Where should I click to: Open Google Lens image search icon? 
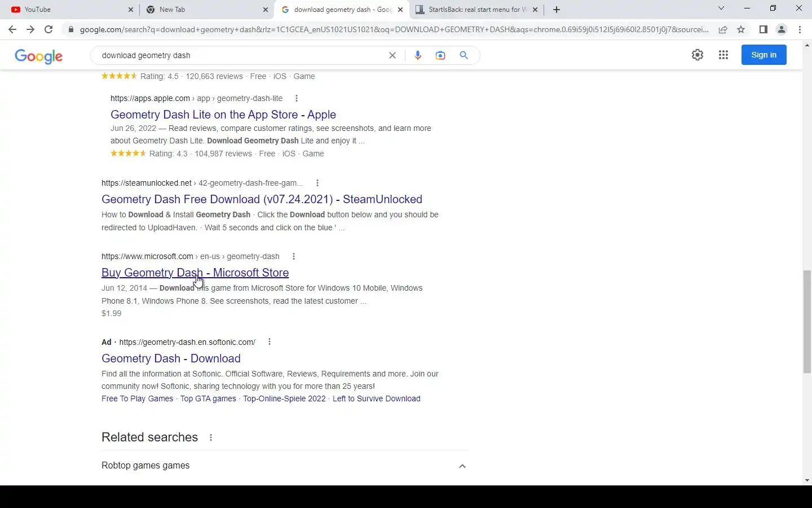(440, 55)
